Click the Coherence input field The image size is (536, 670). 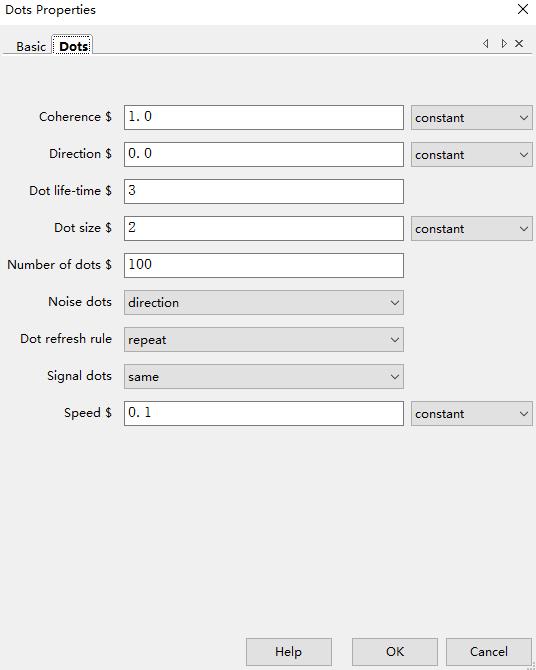coord(264,118)
